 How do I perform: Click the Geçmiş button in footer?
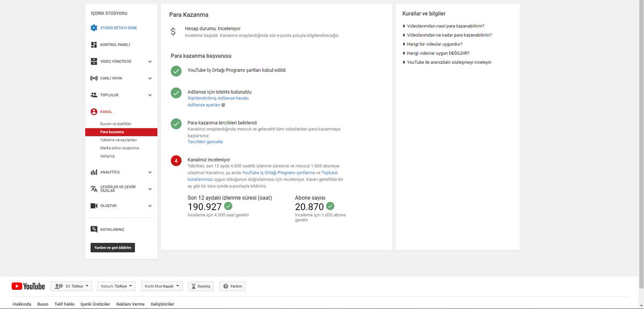pyautogui.click(x=201, y=286)
